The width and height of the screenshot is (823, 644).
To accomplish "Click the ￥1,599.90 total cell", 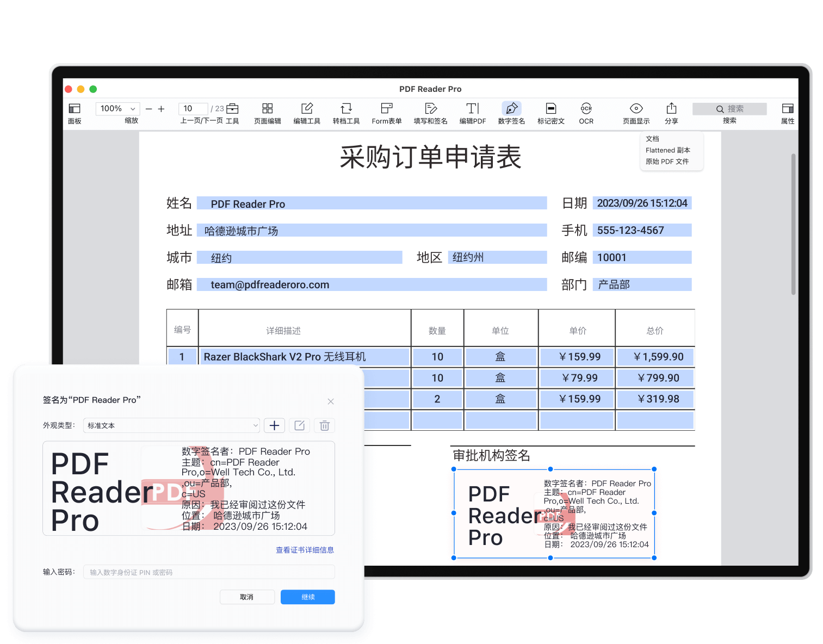I will 655,357.
